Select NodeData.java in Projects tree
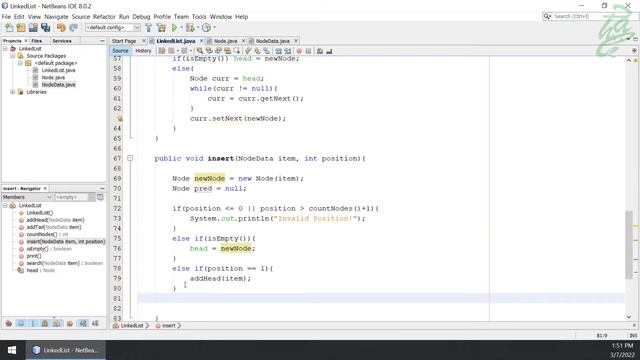 (x=58, y=84)
